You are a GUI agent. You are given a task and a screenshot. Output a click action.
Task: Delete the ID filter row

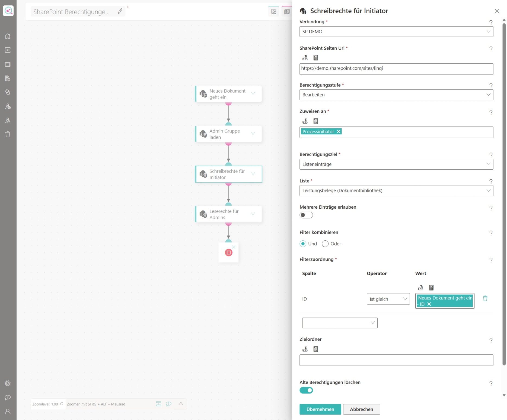(485, 298)
